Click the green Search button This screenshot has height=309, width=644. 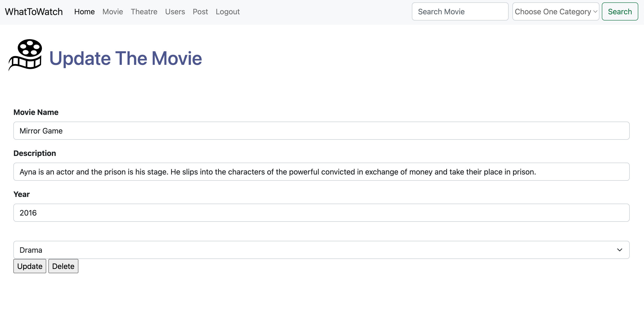coord(620,11)
